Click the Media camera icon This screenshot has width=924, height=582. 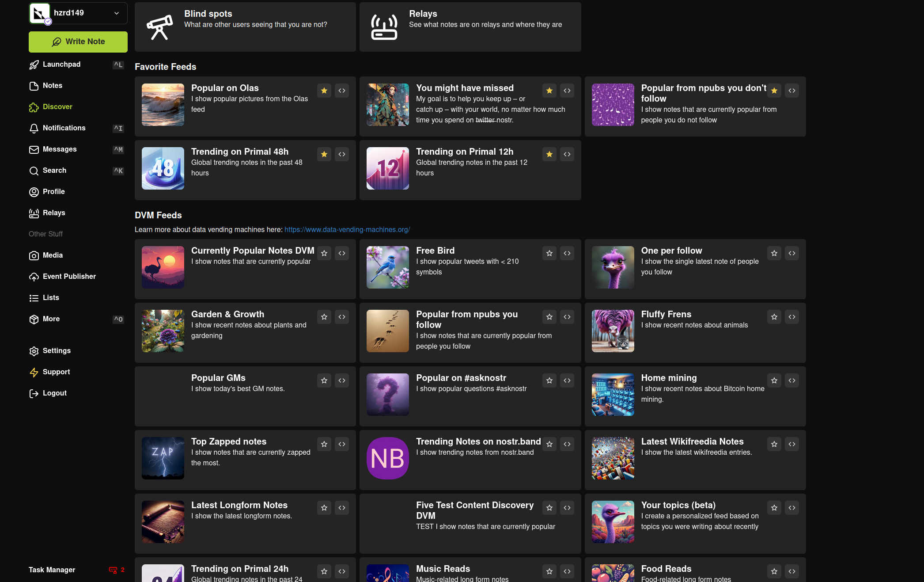click(34, 255)
